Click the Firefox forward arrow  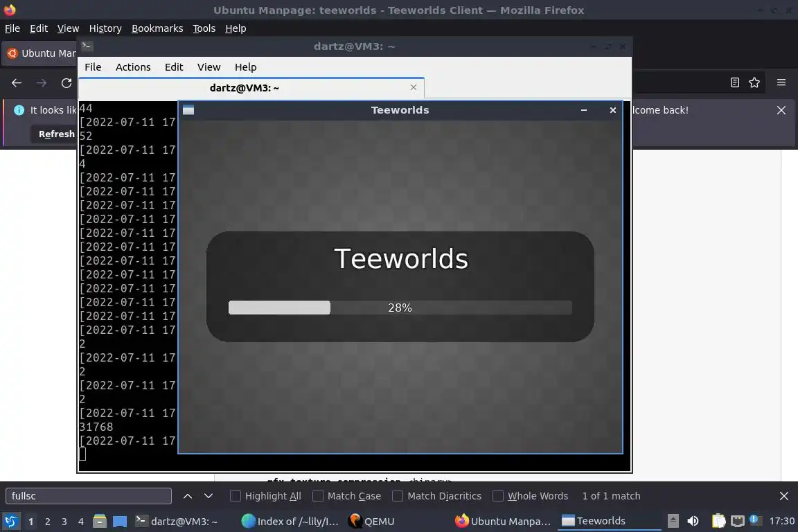pos(42,83)
